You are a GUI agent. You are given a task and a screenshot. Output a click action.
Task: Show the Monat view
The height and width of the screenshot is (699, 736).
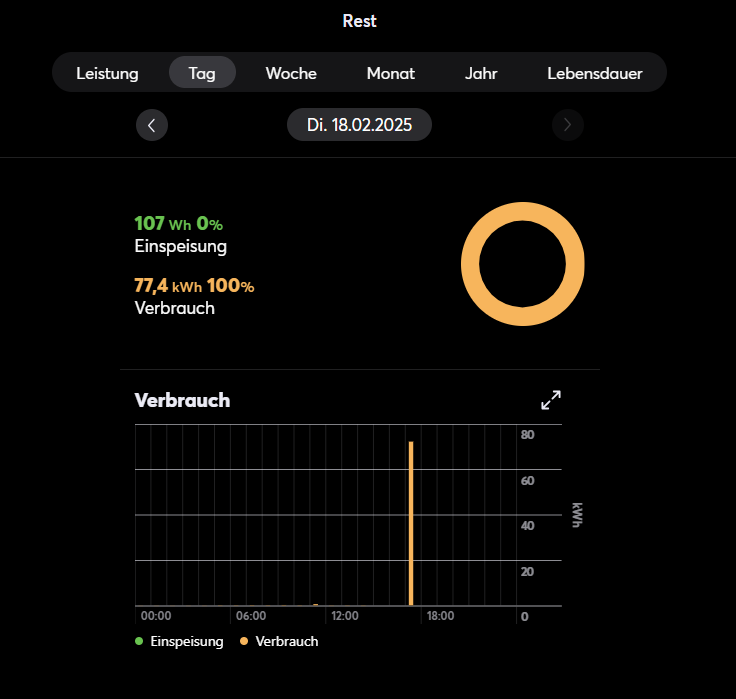click(x=391, y=73)
